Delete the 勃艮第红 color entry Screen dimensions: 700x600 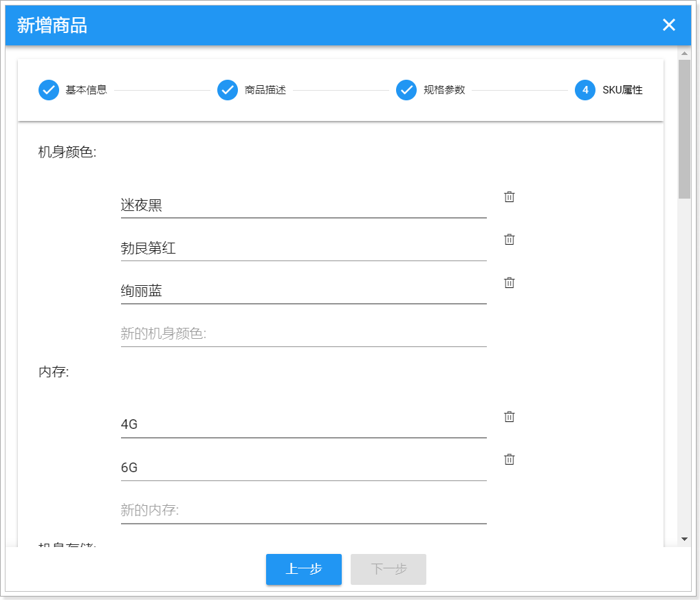(509, 239)
